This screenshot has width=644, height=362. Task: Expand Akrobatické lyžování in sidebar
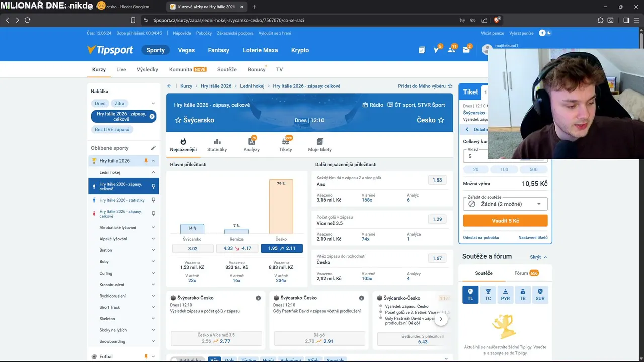pyautogui.click(x=153, y=227)
